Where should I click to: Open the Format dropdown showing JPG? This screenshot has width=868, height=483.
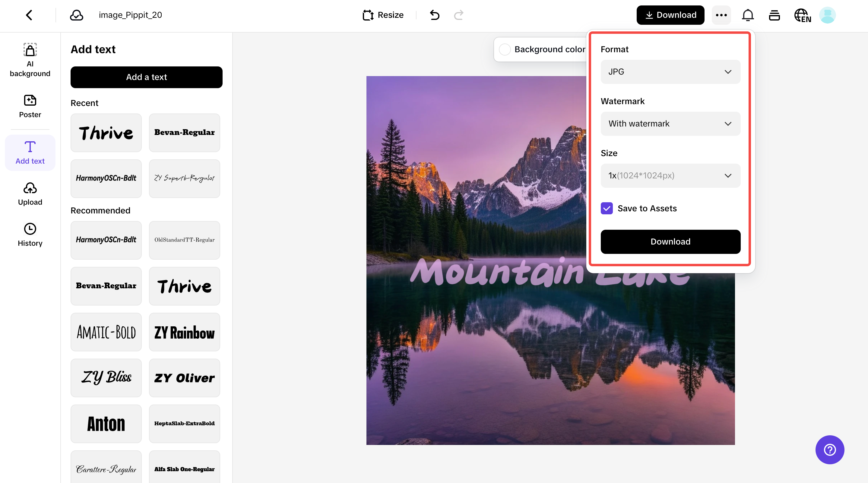[x=670, y=72]
